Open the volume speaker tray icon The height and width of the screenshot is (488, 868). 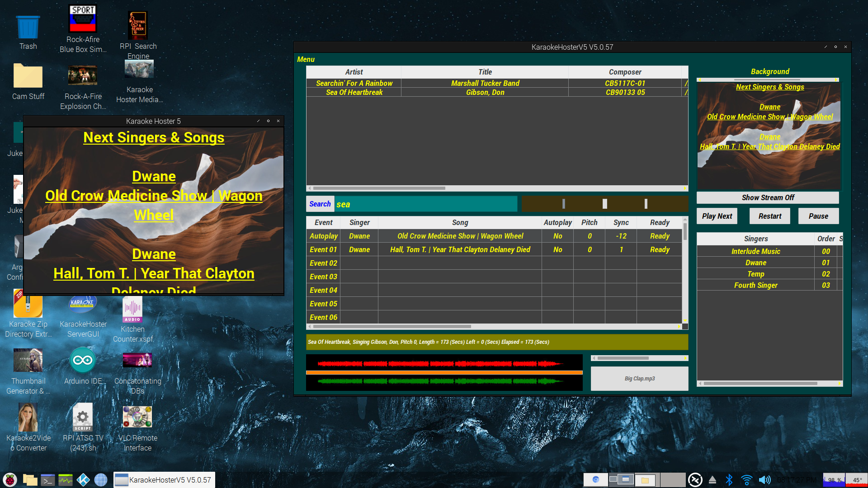tap(764, 480)
